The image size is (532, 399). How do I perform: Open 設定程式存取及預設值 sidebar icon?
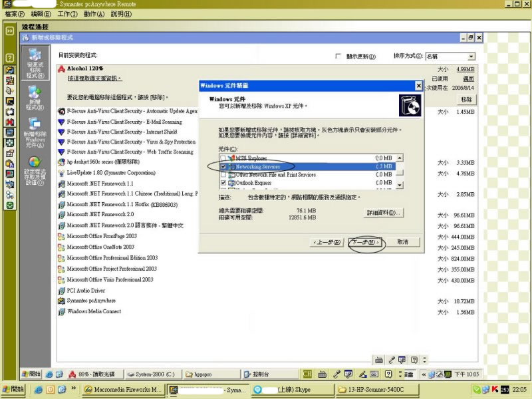tap(35, 170)
